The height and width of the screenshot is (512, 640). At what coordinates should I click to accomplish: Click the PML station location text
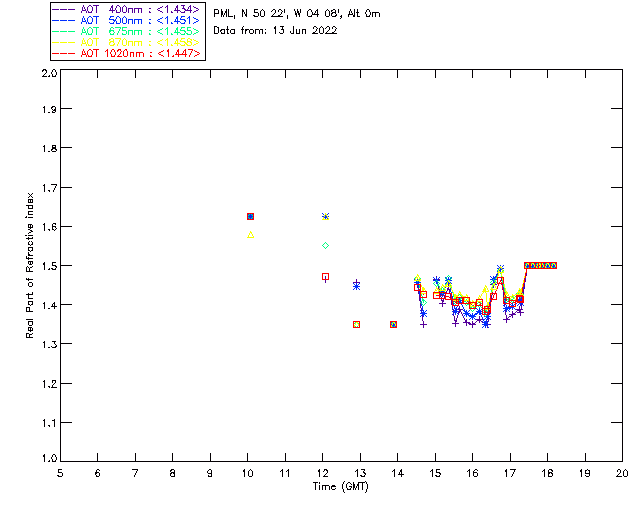click(x=297, y=14)
